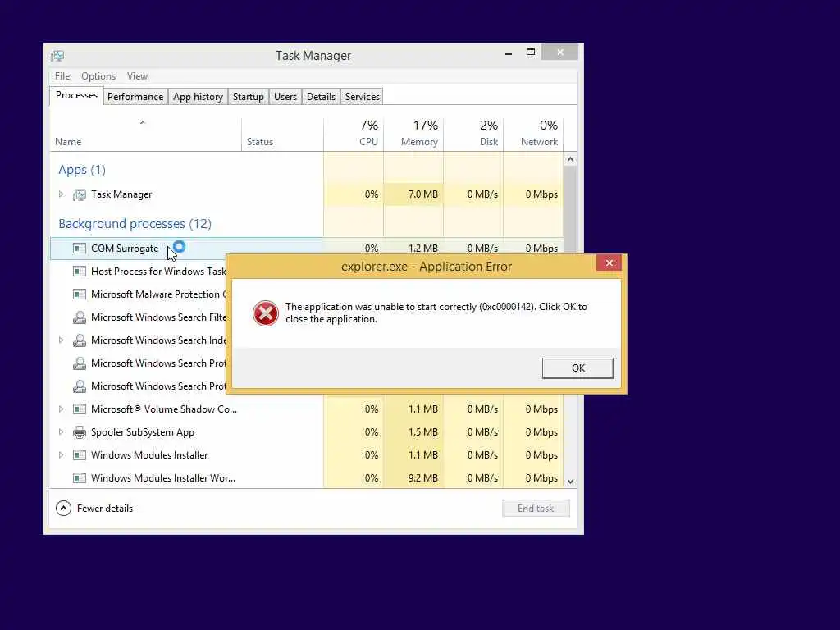840x630 pixels.
Task: Expand the Windows Modules Installer entry
Action: [x=61, y=454]
